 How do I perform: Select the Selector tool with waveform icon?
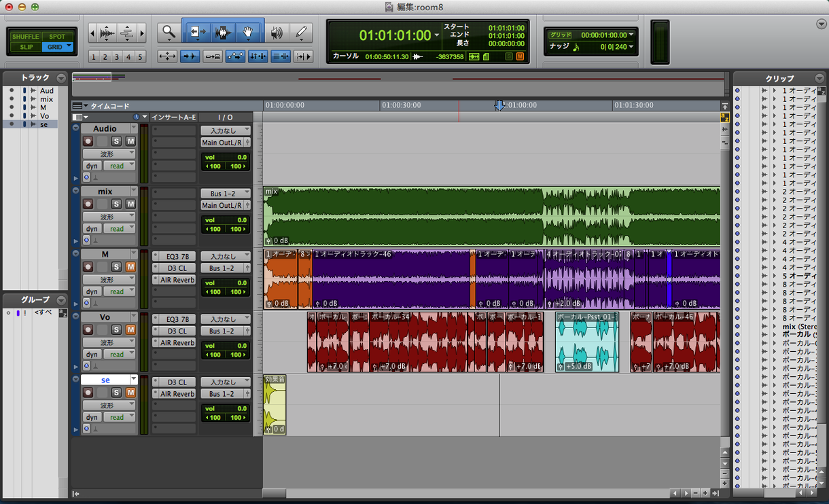point(223,32)
